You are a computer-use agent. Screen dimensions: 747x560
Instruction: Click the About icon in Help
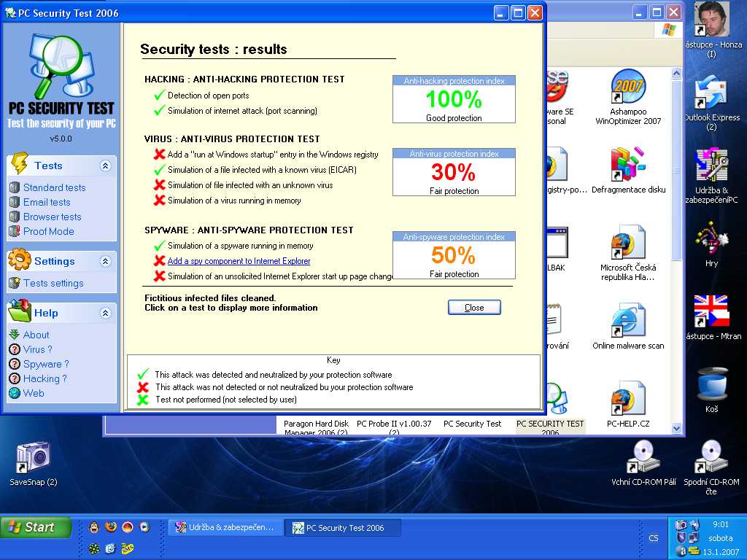point(14,335)
